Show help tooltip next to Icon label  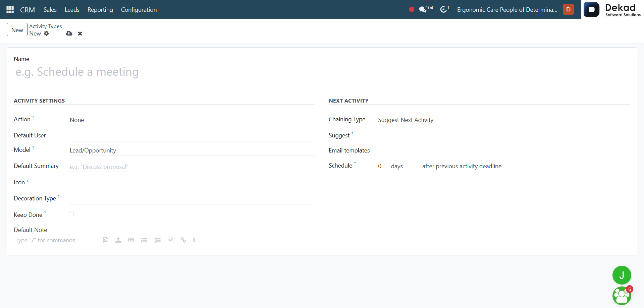[28, 180]
